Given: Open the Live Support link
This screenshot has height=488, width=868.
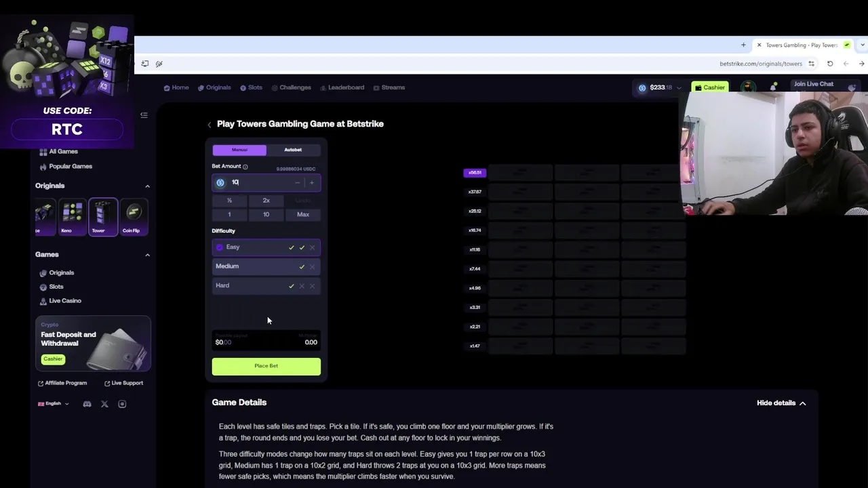Looking at the screenshot, I should (x=123, y=384).
